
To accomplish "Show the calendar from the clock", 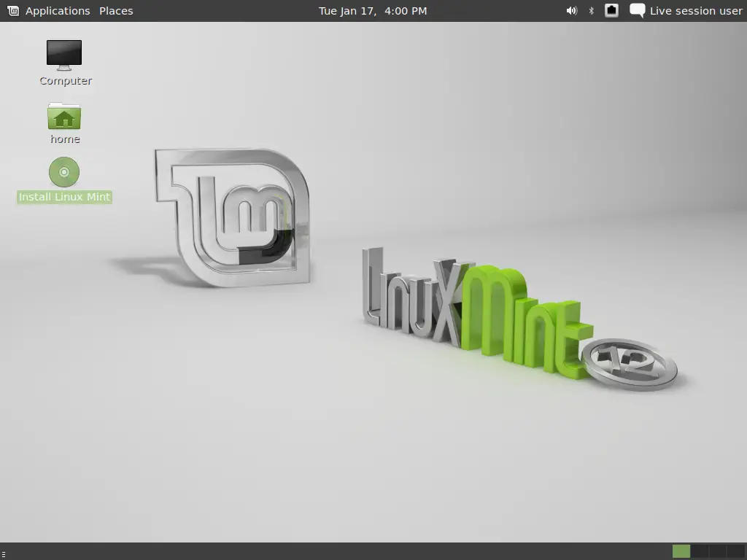I will tap(373, 11).
